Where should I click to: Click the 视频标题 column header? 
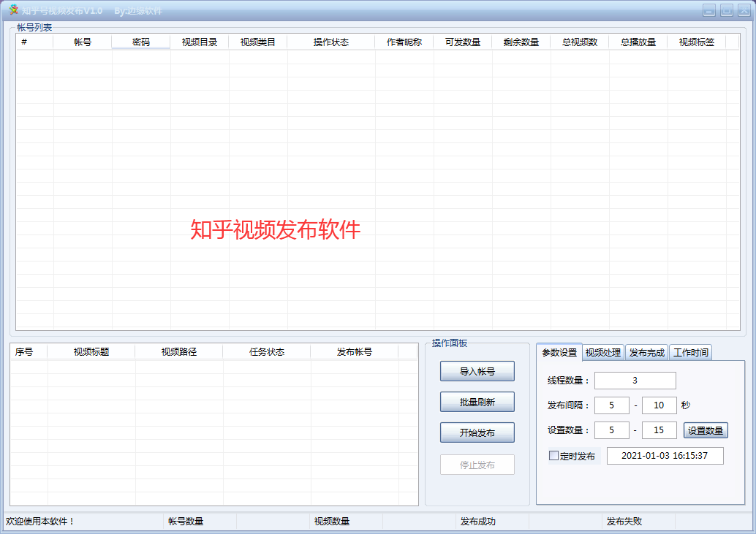91,351
